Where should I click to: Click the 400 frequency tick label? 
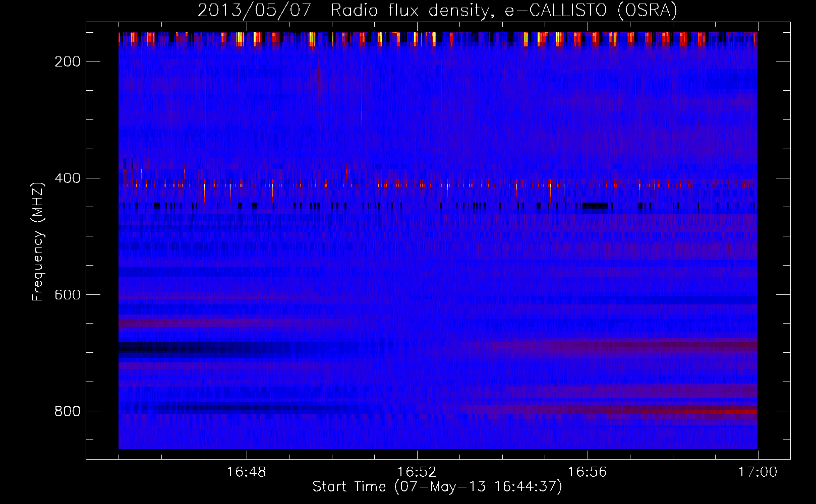[x=68, y=178]
